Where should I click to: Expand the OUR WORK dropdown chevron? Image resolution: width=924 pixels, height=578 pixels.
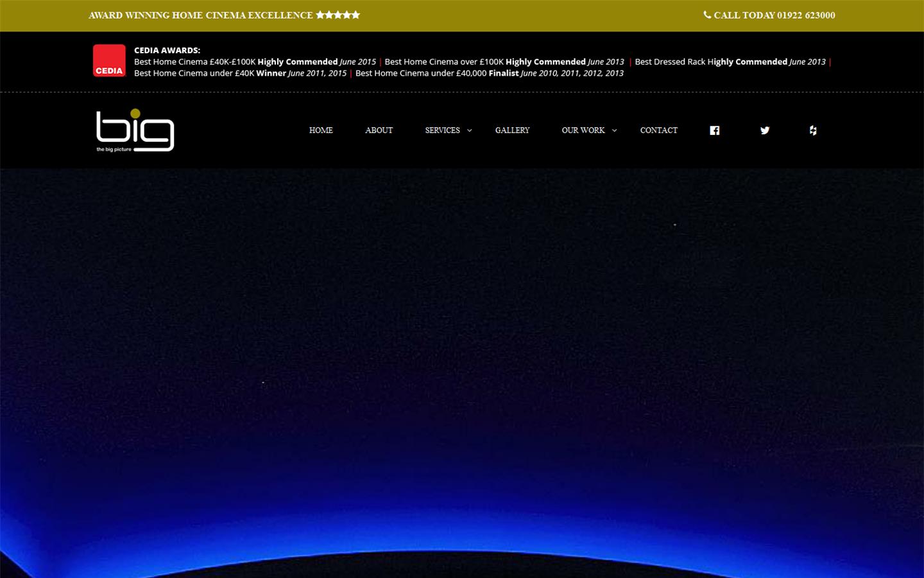[614, 130]
